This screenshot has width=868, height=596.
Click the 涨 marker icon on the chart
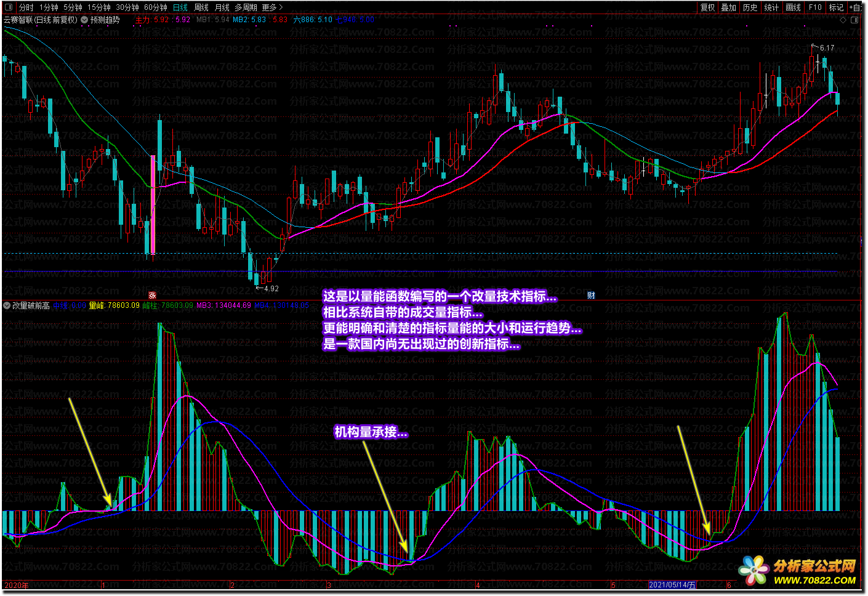(152, 296)
